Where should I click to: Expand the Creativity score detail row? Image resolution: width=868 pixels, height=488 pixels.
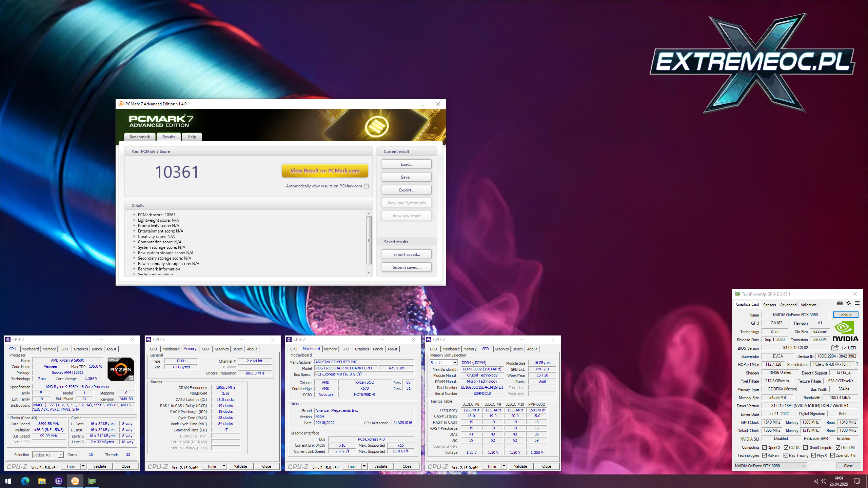point(134,237)
